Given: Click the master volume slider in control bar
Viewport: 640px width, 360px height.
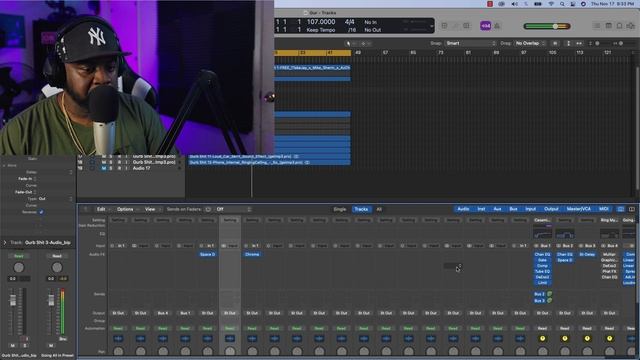Looking at the screenshot, I should tap(547, 26).
